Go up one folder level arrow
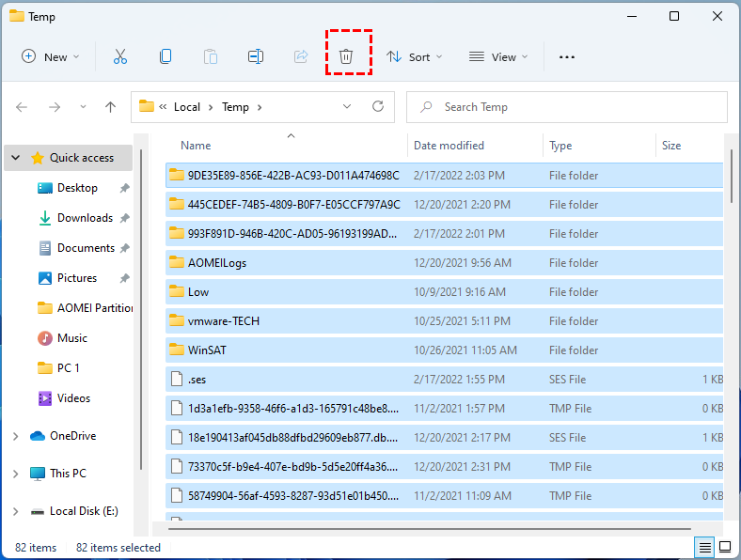The width and height of the screenshot is (741, 560). click(x=110, y=107)
